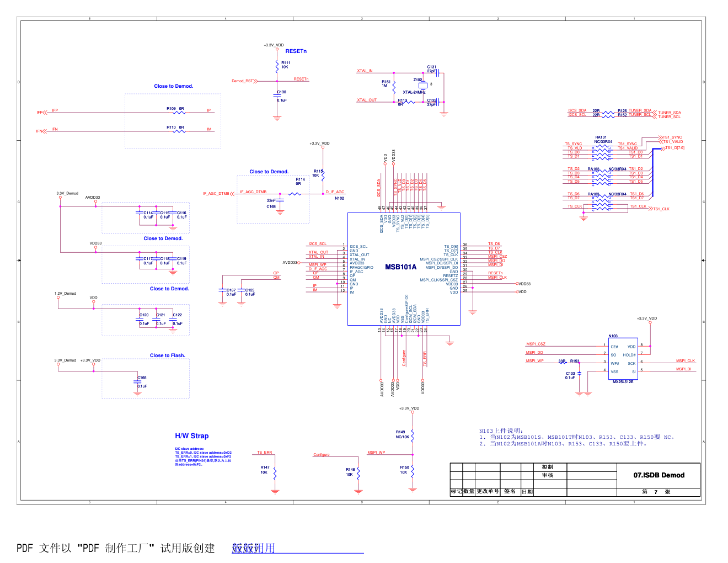Select the 07.ISDB Demod title block text
Image resolution: width=728 pixels, height=563 pixels.
point(659,475)
